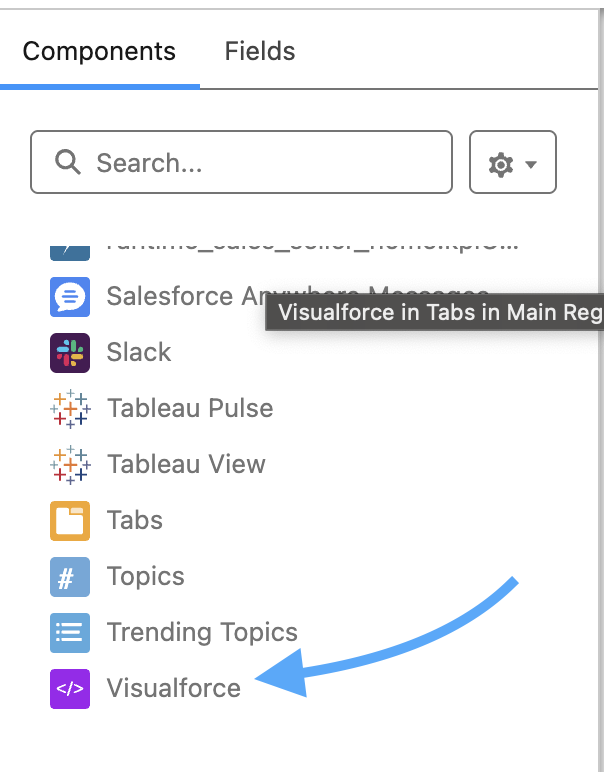This screenshot has height=772, width=604.
Task: Click the purple Visualforce code icon
Action: [x=70, y=688]
